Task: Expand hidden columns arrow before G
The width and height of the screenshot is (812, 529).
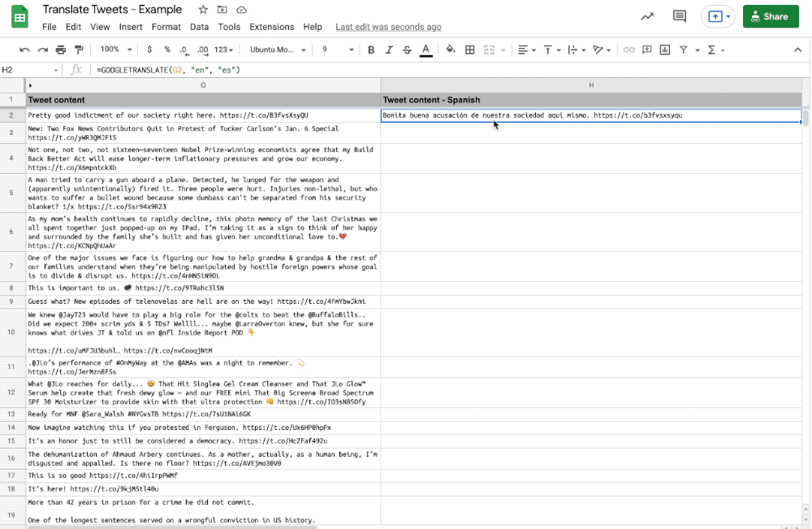Action: [x=31, y=85]
